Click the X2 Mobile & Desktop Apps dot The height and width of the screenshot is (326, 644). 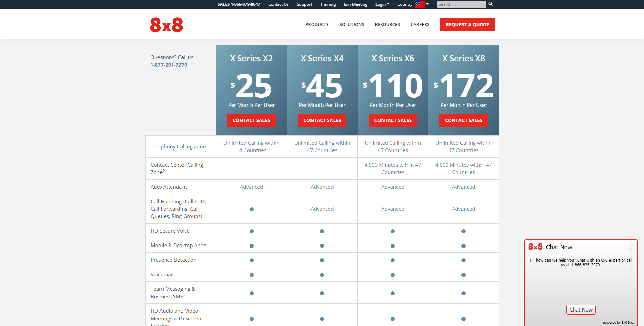pos(251,246)
